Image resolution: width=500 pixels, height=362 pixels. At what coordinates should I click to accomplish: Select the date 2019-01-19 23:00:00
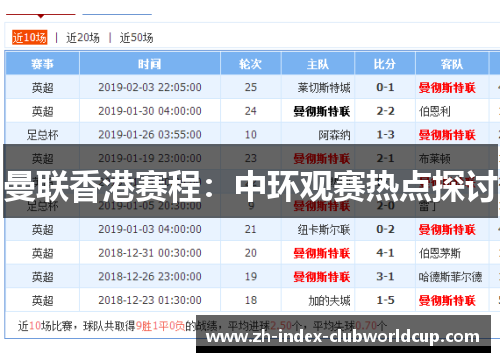tap(150, 158)
